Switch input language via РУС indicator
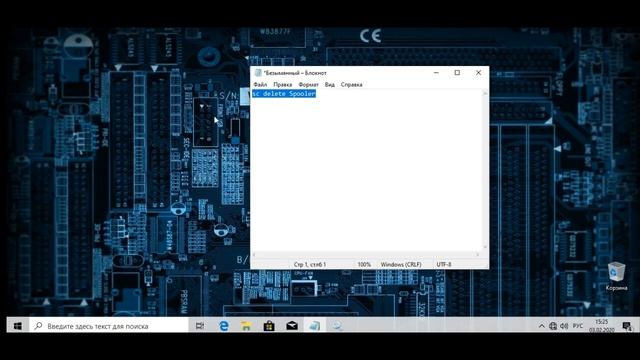 pos(578,326)
